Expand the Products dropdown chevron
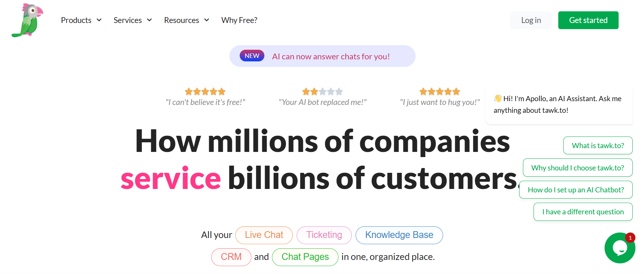Screen dimensions: 644x274 [x=99, y=20]
